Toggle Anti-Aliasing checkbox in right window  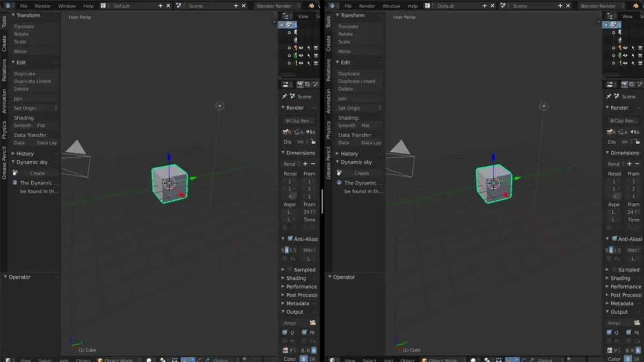coord(614,239)
